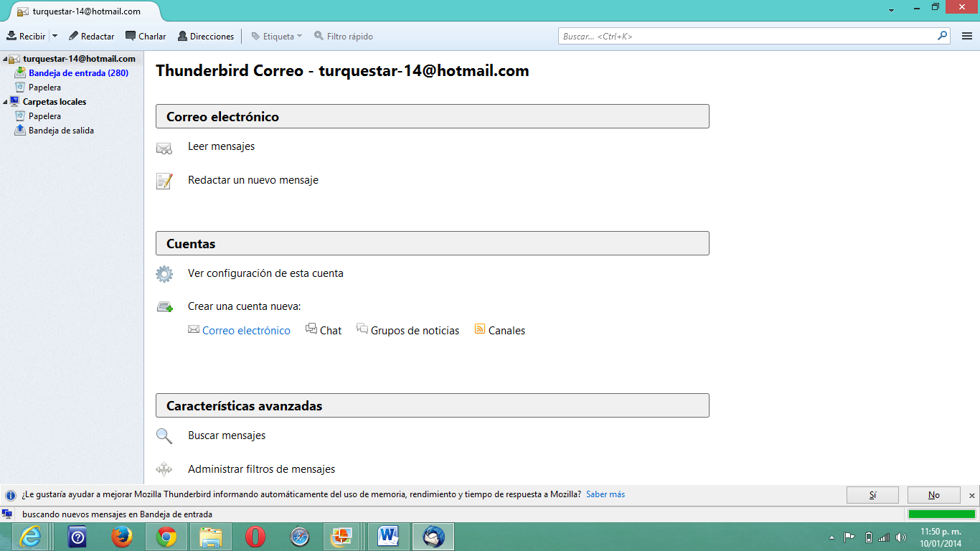Select Carpetas locales in folder pane

pyautogui.click(x=54, y=102)
